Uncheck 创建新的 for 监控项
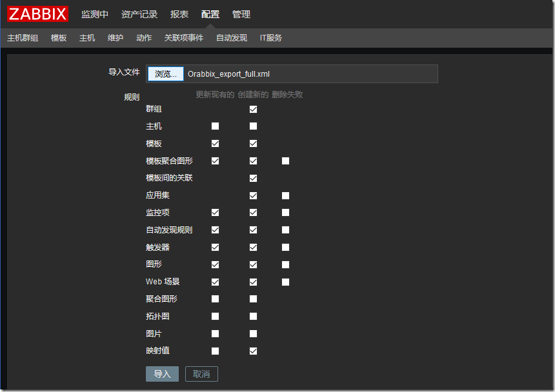The image size is (555, 392). [253, 212]
